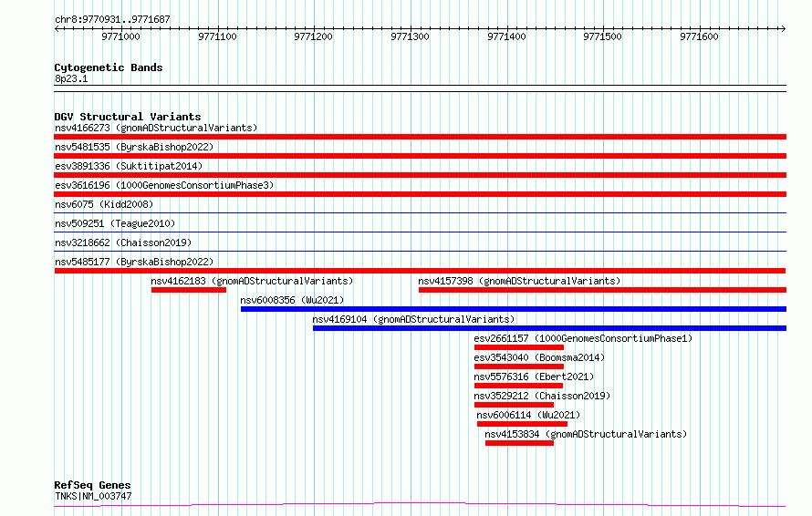Click the Cytogenetic Bands track title

pyautogui.click(x=109, y=67)
